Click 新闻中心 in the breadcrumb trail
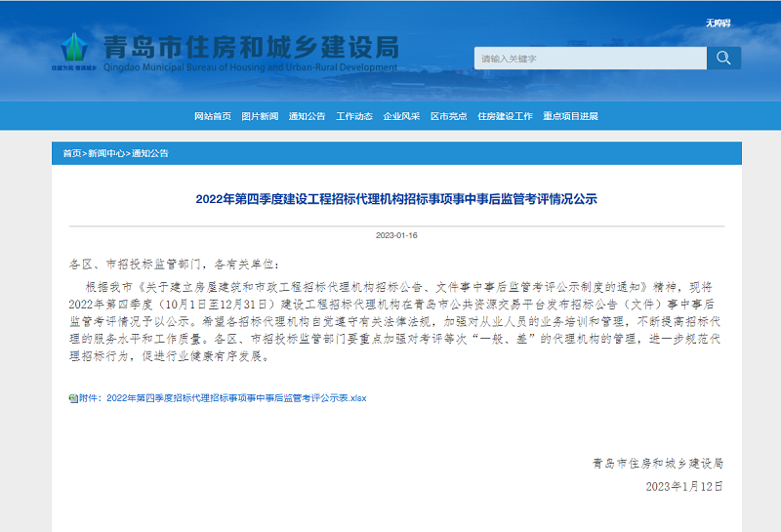The width and height of the screenshot is (781, 532). tap(105, 154)
